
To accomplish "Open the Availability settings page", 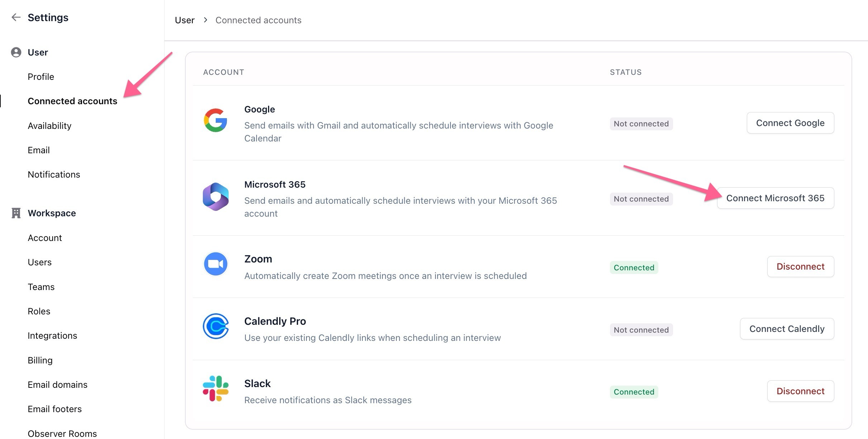I will (49, 126).
